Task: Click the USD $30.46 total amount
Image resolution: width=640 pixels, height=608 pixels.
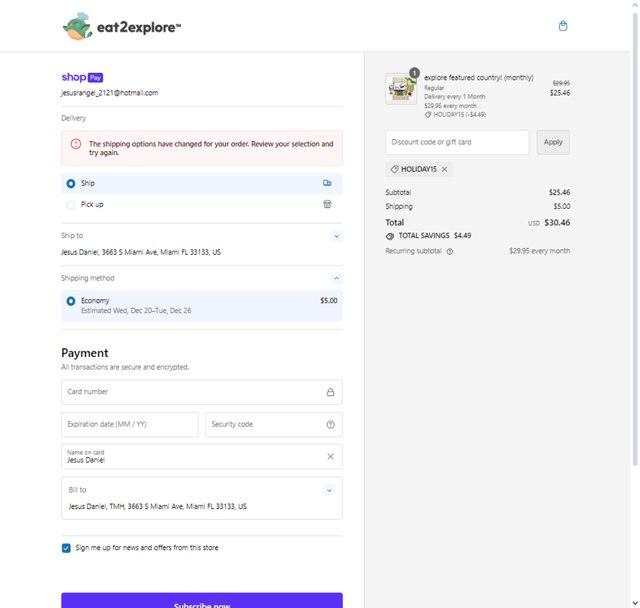Action: pos(549,223)
